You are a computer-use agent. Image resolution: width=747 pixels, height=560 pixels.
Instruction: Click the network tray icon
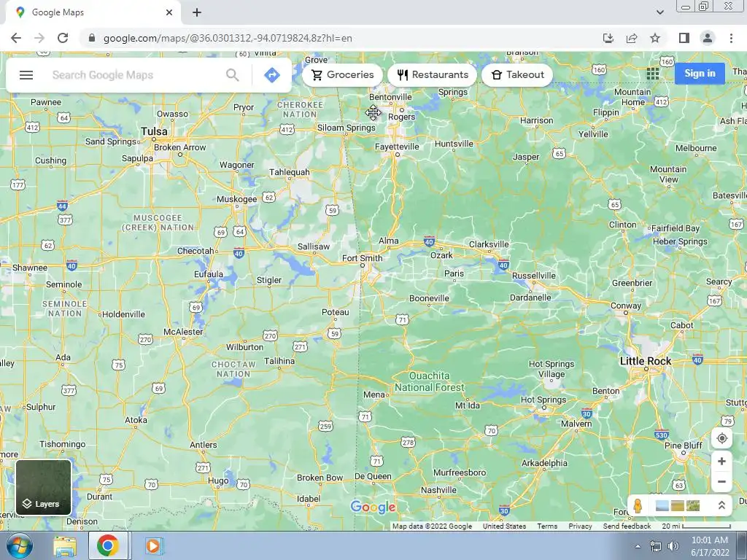pyautogui.click(x=656, y=546)
